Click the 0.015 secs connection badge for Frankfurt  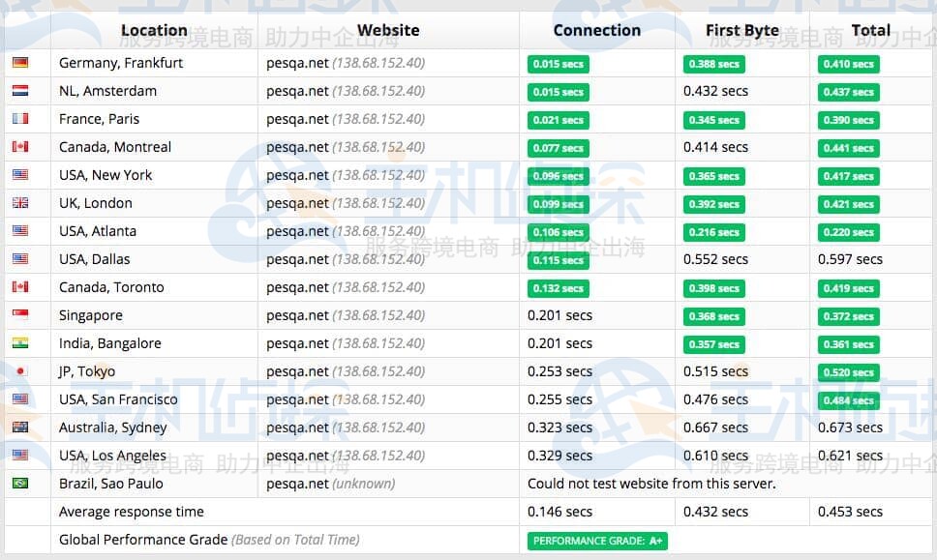click(x=559, y=64)
